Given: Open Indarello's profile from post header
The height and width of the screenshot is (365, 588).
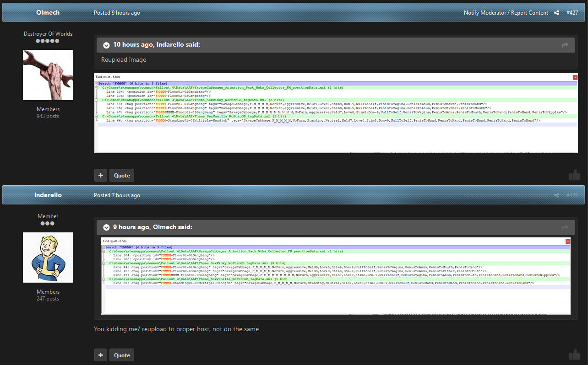Looking at the screenshot, I should pyautogui.click(x=48, y=195).
